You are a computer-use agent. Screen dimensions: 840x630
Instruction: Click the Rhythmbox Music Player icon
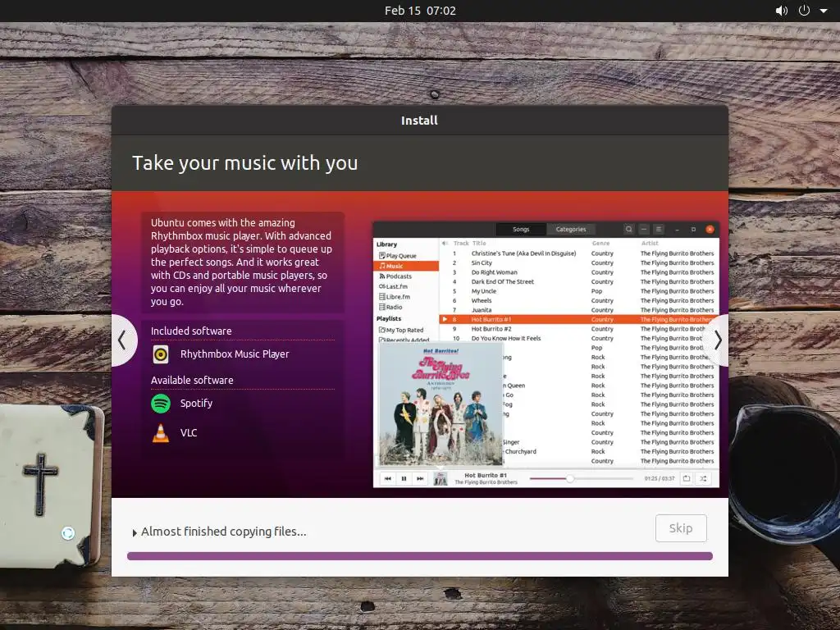[x=161, y=354]
